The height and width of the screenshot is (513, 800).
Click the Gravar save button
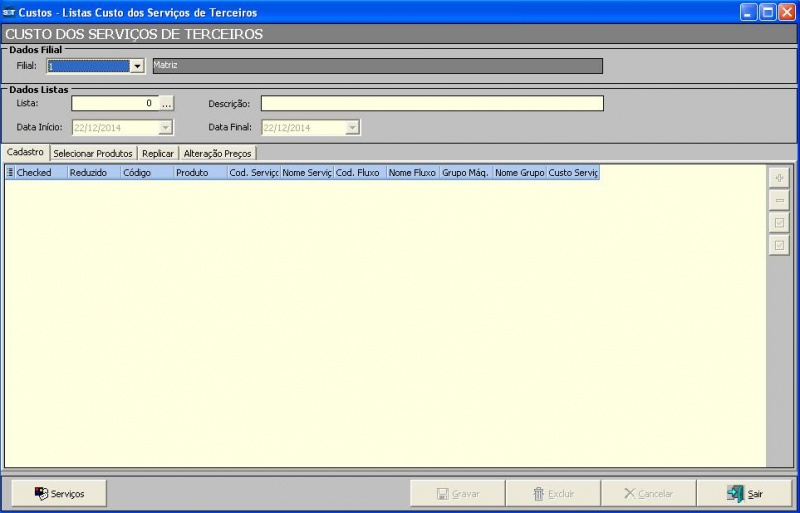pos(457,494)
